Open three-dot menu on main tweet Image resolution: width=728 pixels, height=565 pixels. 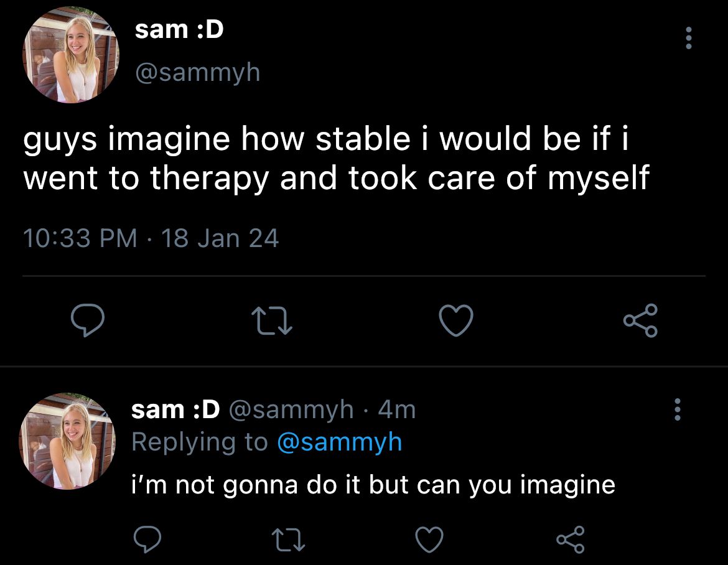point(689,38)
